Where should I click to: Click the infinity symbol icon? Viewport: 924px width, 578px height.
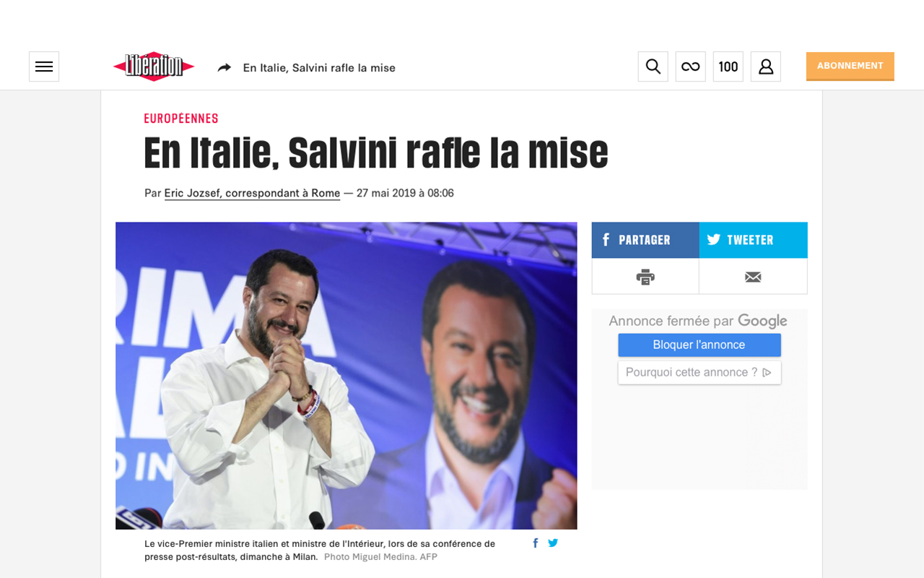(x=690, y=66)
